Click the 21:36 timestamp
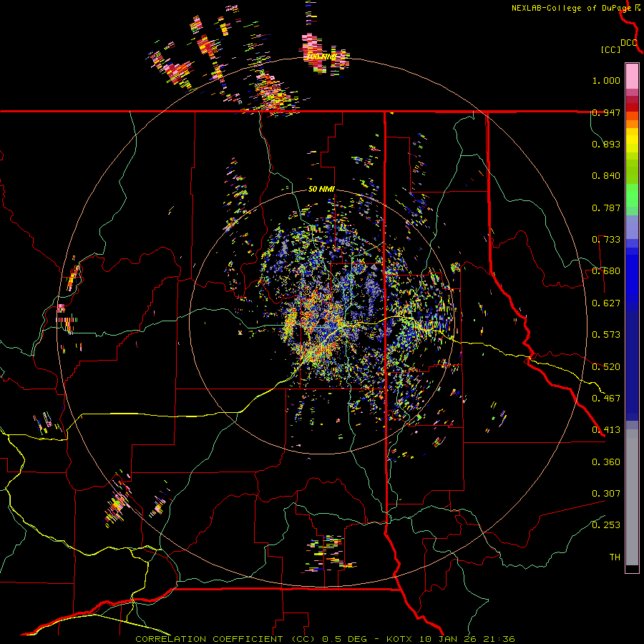This screenshot has height=644, width=644. pos(500,639)
